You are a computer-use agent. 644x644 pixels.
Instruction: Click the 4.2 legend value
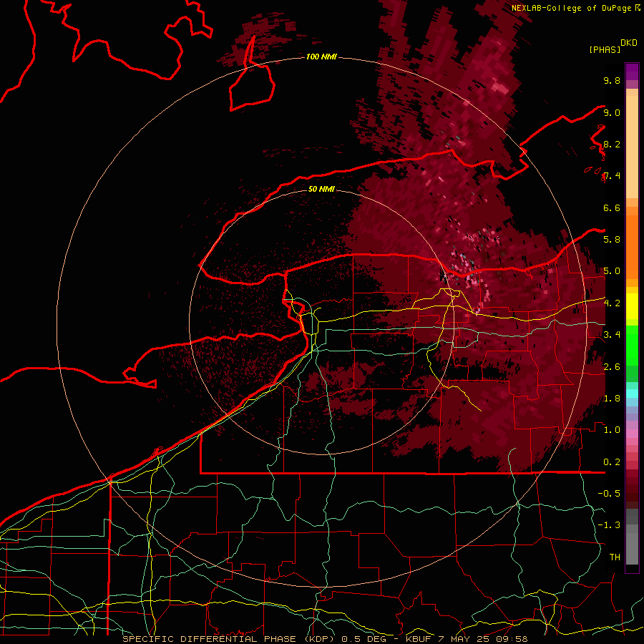[612, 303]
